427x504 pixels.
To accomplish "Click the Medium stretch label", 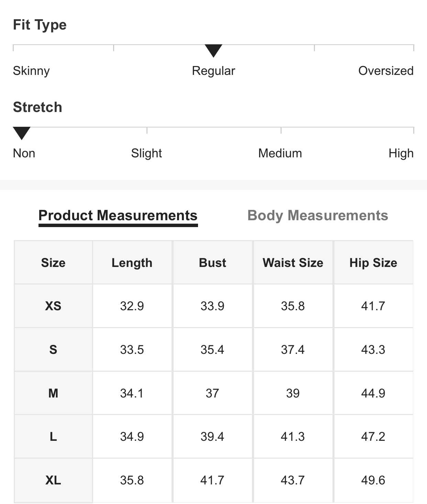I will [280, 153].
